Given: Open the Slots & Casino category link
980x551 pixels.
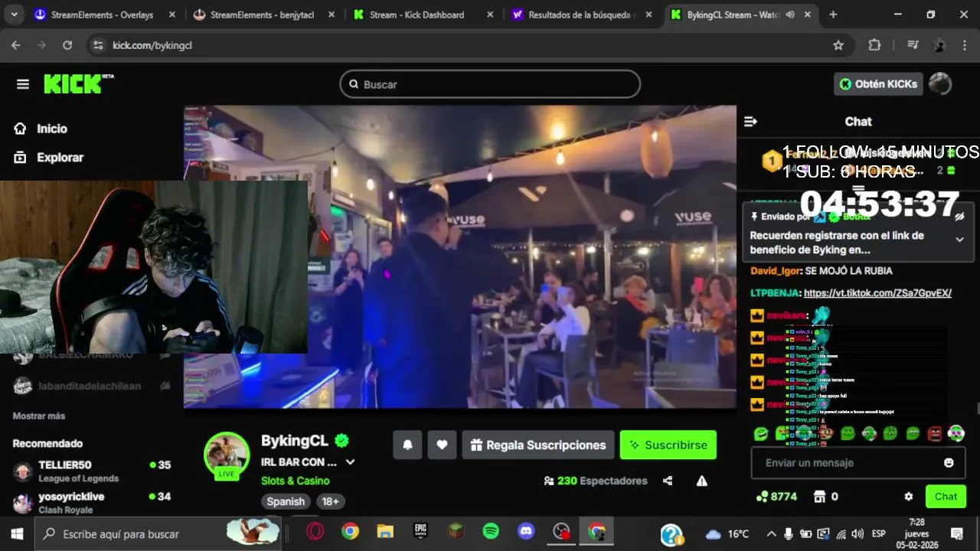Looking at the screenshot, I should coord(295,481).
